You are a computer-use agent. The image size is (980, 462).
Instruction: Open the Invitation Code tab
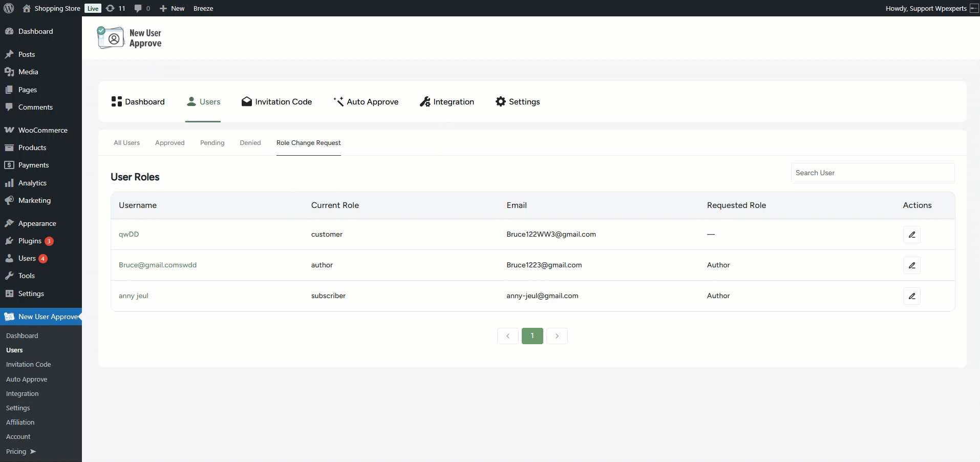pyautogui.click(x=276, y=101)
